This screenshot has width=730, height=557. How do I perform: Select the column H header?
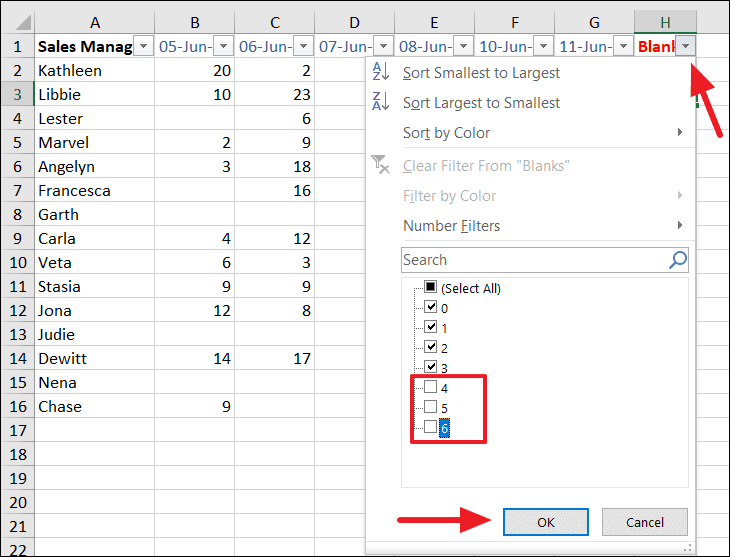(x=665, y=22)
